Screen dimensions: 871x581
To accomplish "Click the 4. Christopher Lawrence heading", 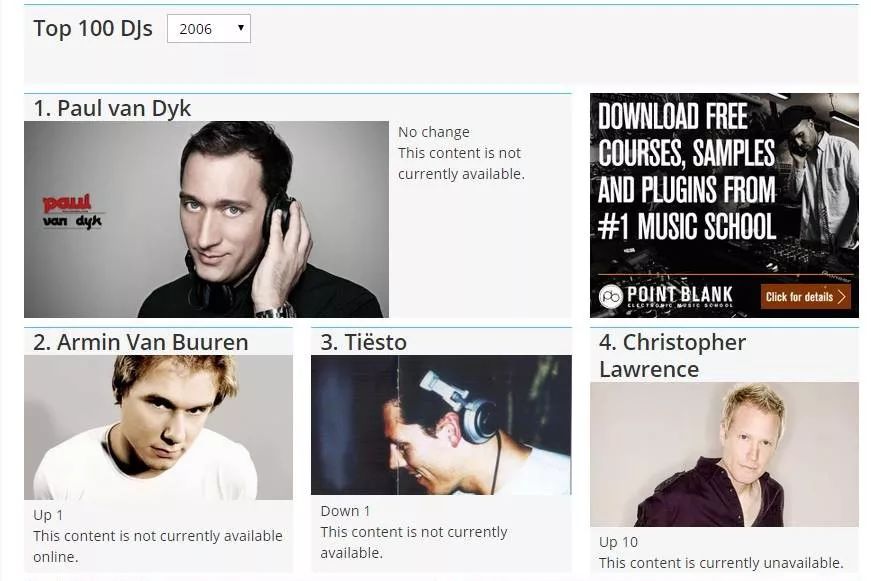I will (x=672, y=355).
